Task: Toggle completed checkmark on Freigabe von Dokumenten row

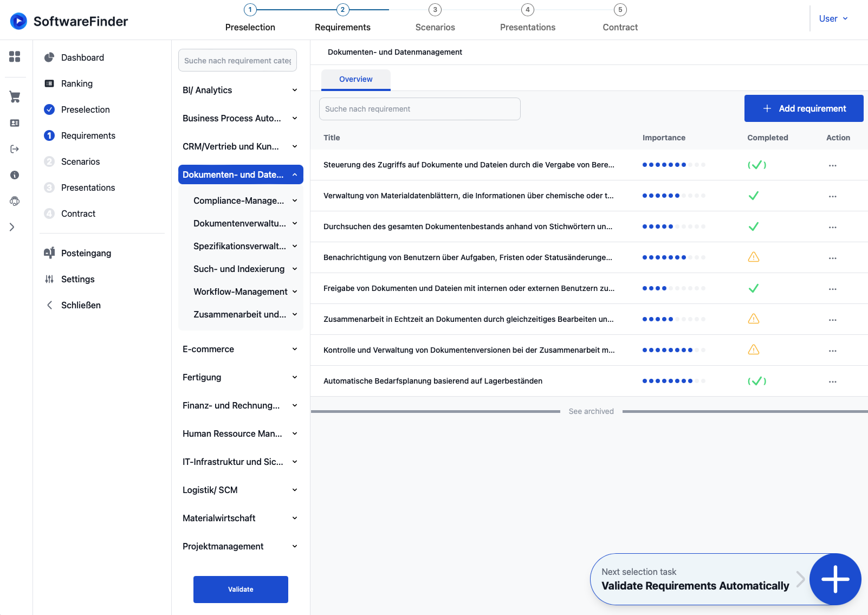Action: click(753, 288)
